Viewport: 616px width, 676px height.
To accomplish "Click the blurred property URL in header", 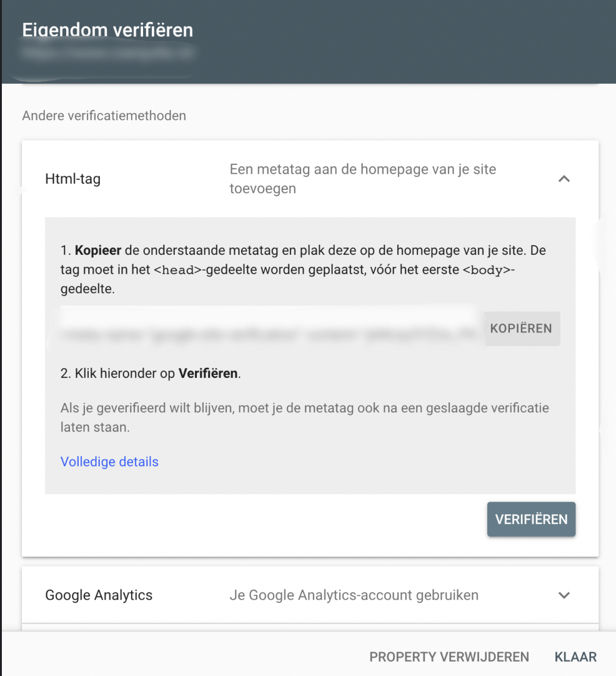I will 107,52.
